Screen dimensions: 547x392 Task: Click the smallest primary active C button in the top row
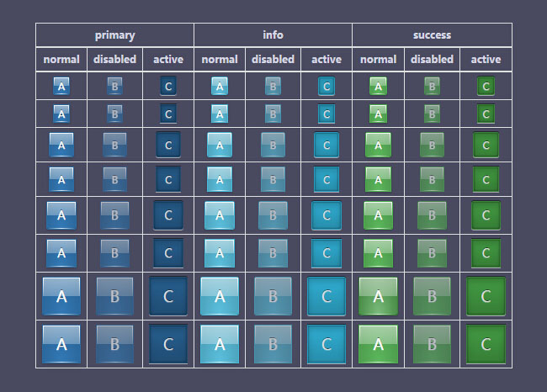tap(168, 86)
